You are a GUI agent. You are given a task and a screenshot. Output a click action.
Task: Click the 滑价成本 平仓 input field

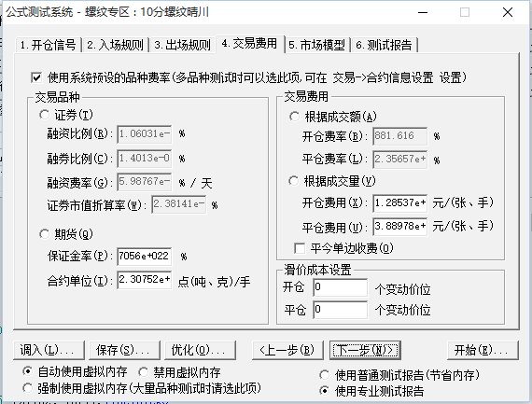[x=341, y=310]
